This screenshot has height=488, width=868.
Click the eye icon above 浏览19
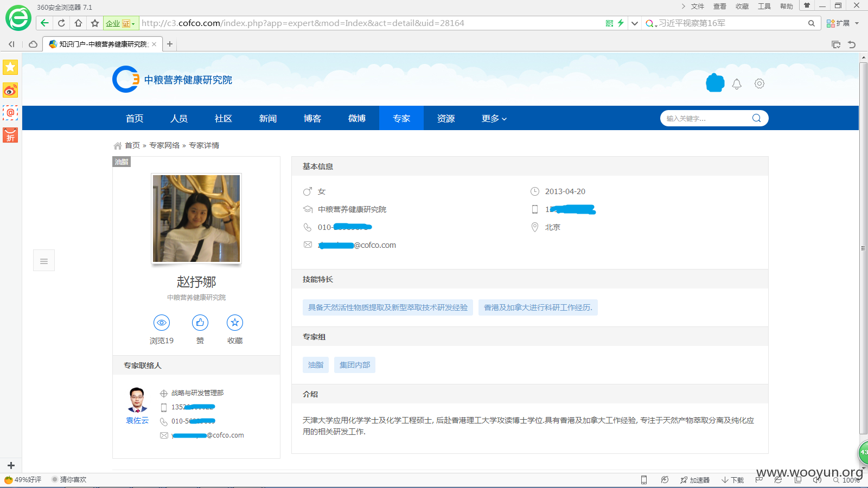coord(162,323)
